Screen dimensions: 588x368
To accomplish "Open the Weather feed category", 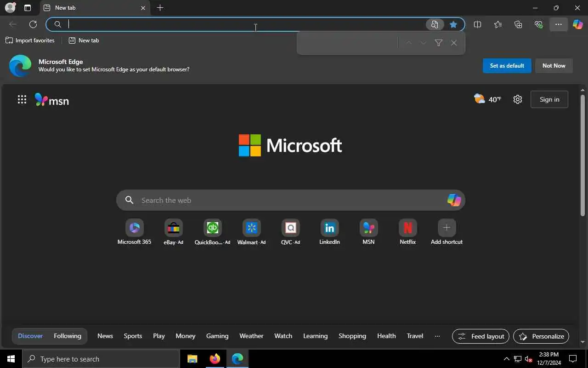I will tap(251, 336).
